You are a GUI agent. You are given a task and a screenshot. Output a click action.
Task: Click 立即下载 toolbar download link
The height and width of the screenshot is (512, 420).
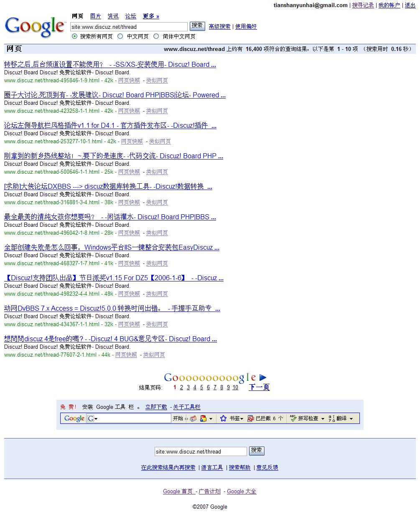[x=156, y=407]
